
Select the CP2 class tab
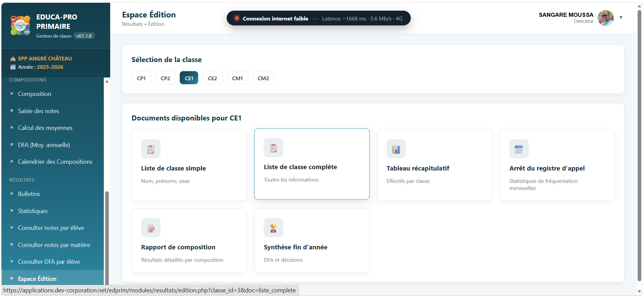(x=165, y=78)
